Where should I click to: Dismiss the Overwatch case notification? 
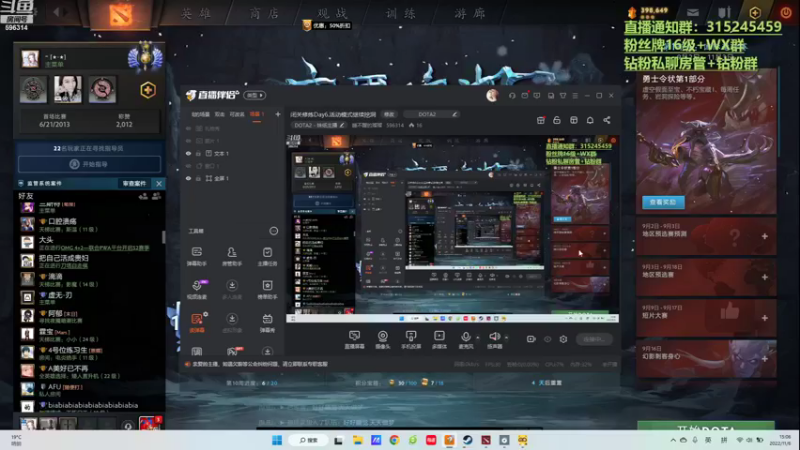159,183
